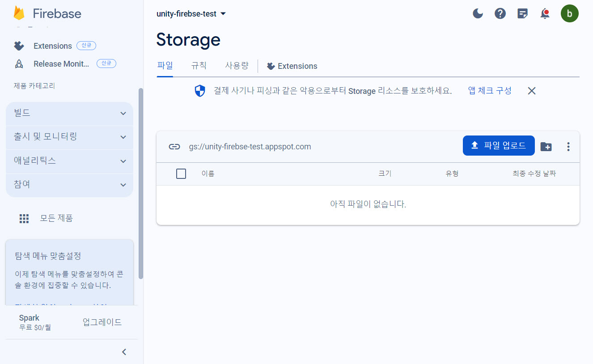593x364 pixels.
Task: Select all files checkbox
Action: point(181,174)
